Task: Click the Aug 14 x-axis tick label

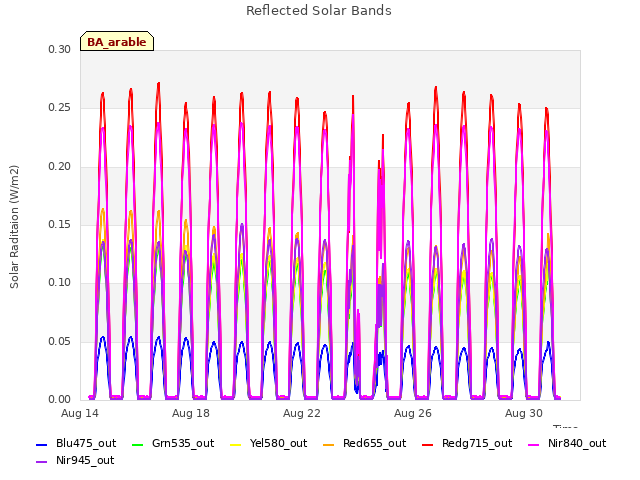Action: [80, 413]
